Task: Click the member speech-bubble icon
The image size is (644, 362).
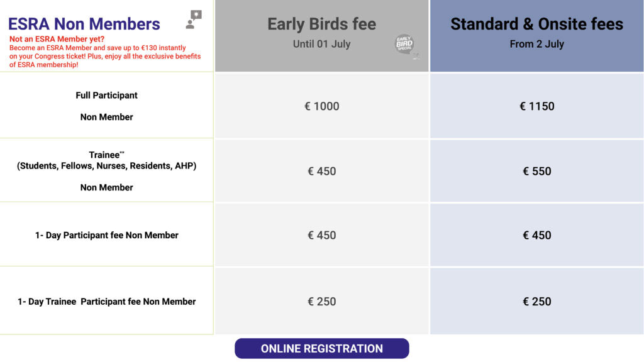Action: pos(194,19)
